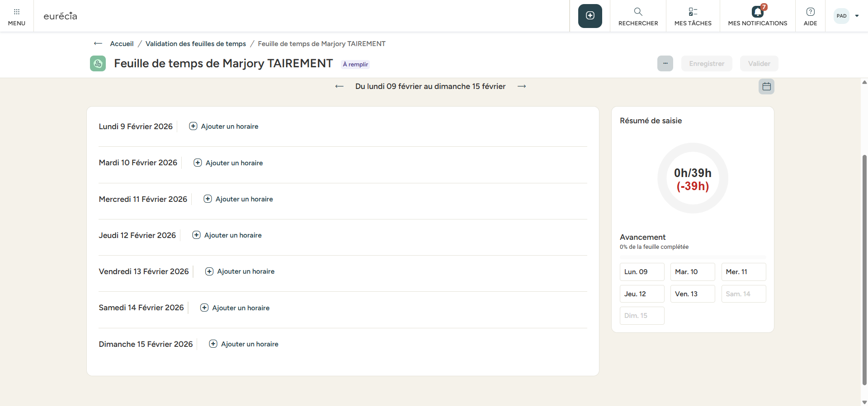Click the vertical page scrollbar
This screenshot has height=406, width=868.
tap(864, 271)
